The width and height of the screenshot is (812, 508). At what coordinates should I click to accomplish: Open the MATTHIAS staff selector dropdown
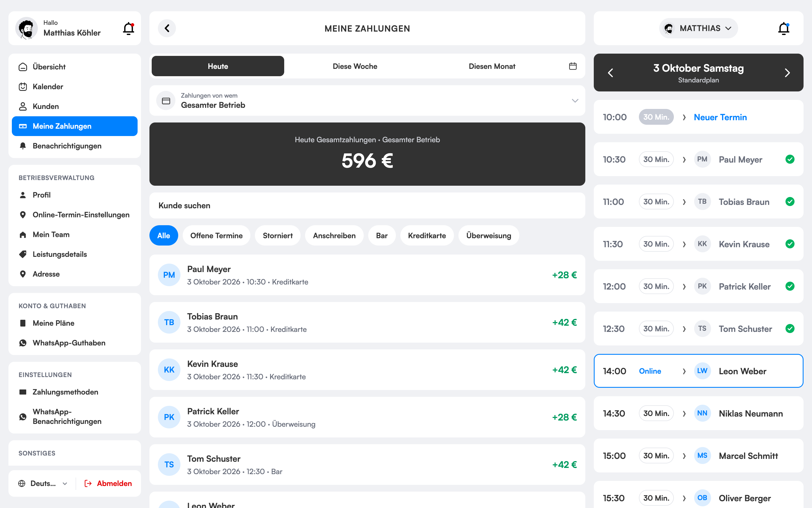click(x=698, y=28)
